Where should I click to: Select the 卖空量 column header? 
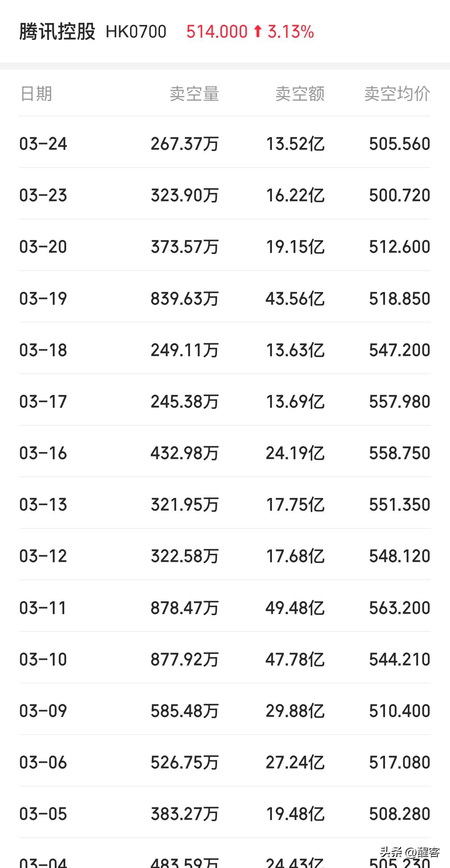pos(194,94)
